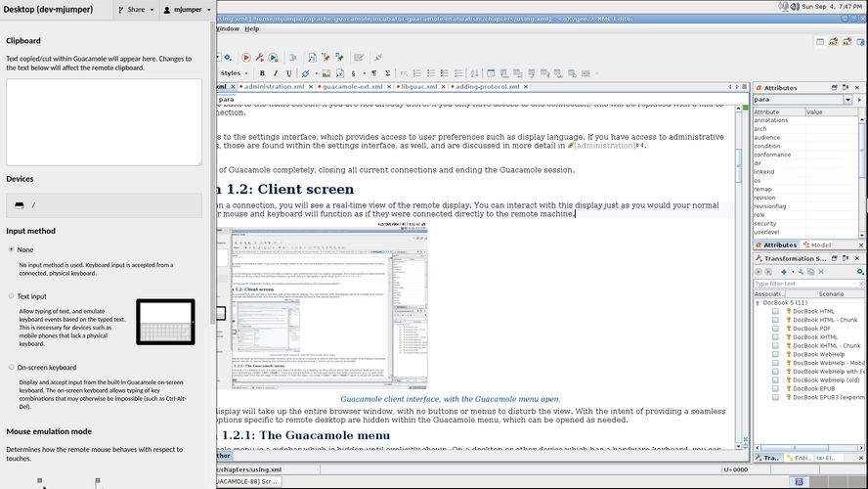Viewport: 868px width, 489px height.
Task: Select the None input method radio button
Action: pos(11,249)
